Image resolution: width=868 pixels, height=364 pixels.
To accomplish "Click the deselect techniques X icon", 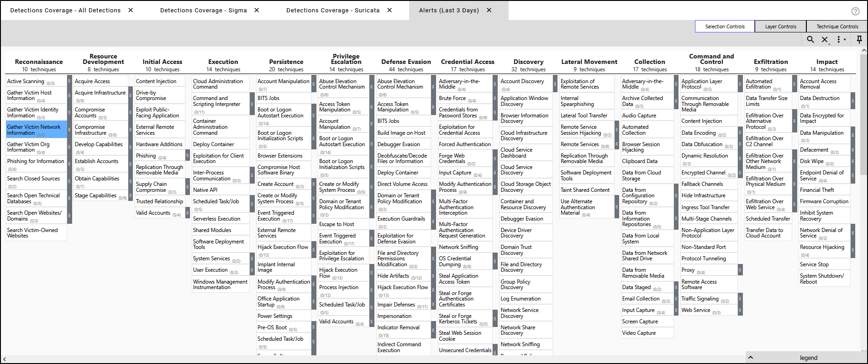I will 825,40.
